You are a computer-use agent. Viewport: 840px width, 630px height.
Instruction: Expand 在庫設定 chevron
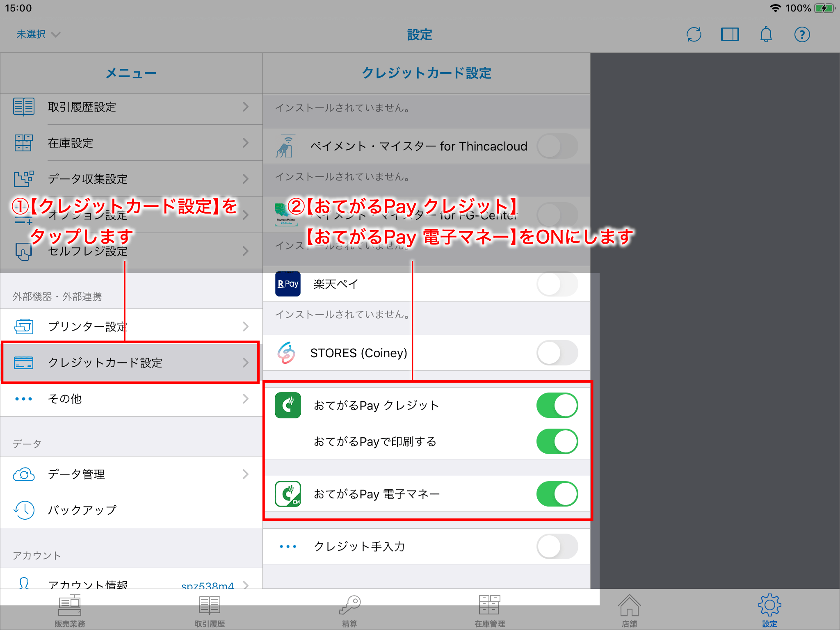245,143
